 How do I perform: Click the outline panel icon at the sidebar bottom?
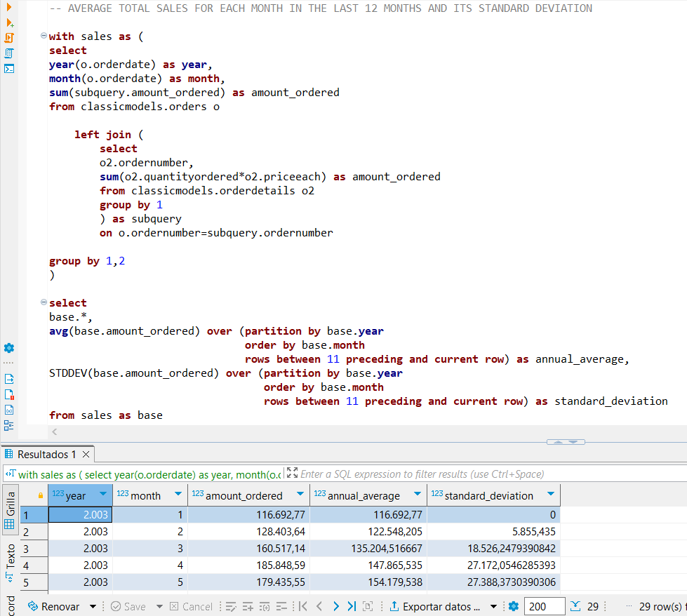9,425
